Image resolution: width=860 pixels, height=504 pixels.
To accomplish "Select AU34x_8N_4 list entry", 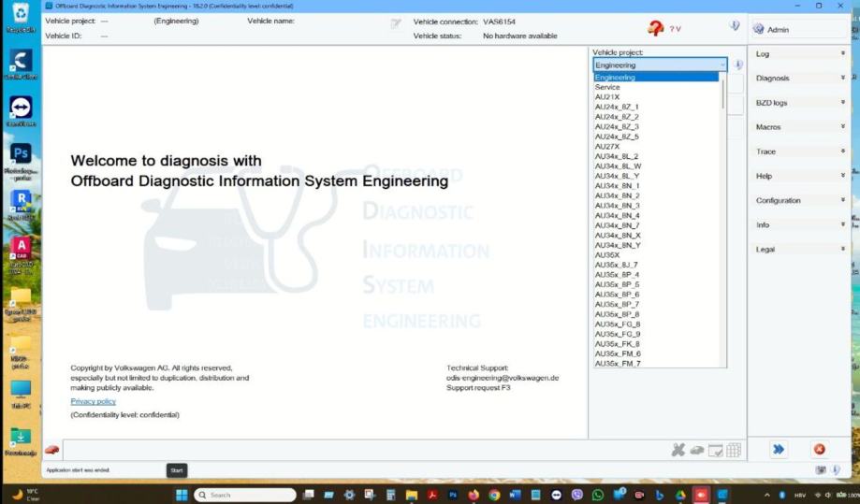I will coord(656,215).
